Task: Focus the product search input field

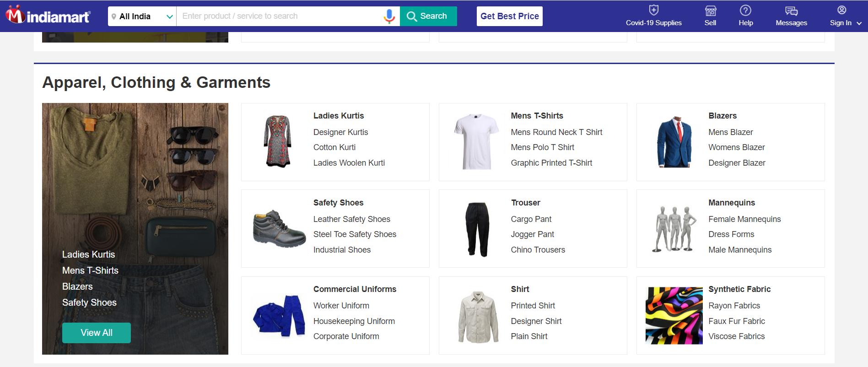Action: pos(279,16)
